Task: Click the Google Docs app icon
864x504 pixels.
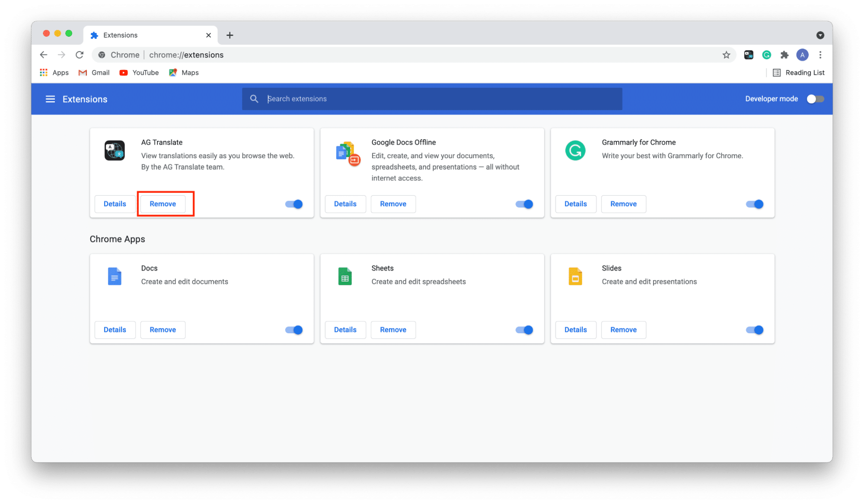Action: 114,277
